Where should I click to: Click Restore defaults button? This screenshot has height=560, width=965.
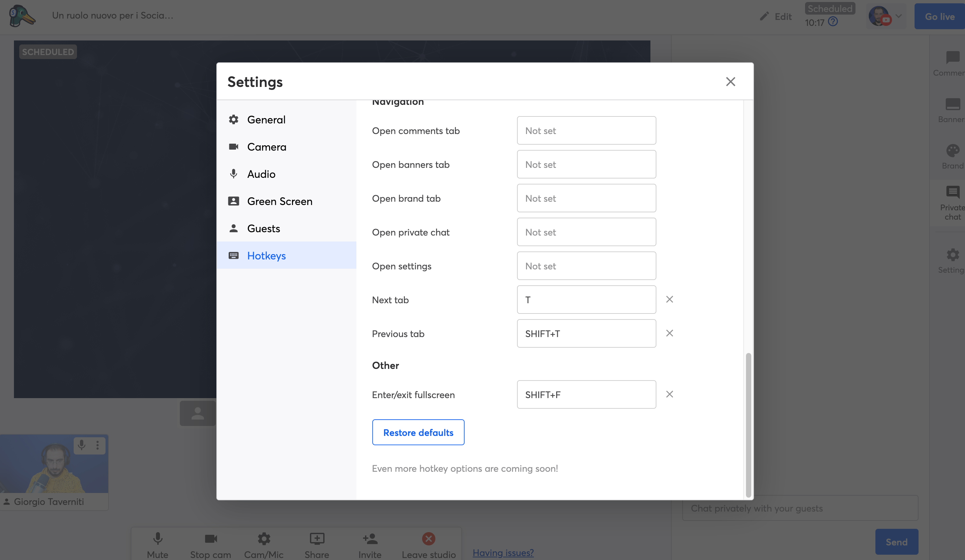[x=417, y=432]
